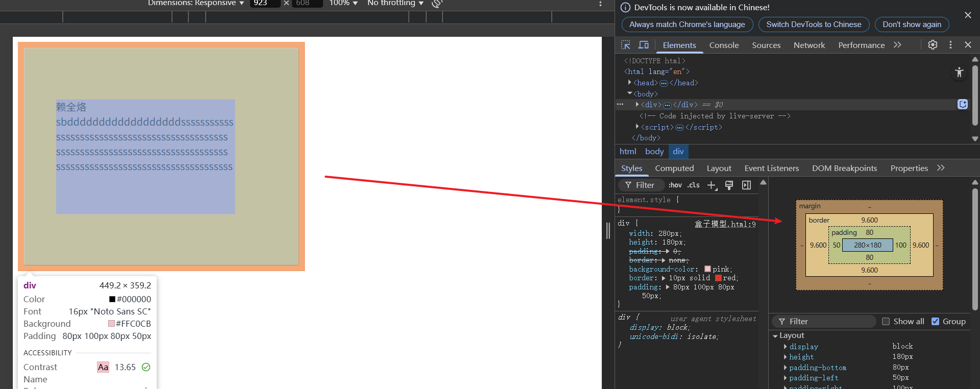Switch to the Console tab
The width and height of the screenshot is (980, 389).
click(x=724, y=45)
